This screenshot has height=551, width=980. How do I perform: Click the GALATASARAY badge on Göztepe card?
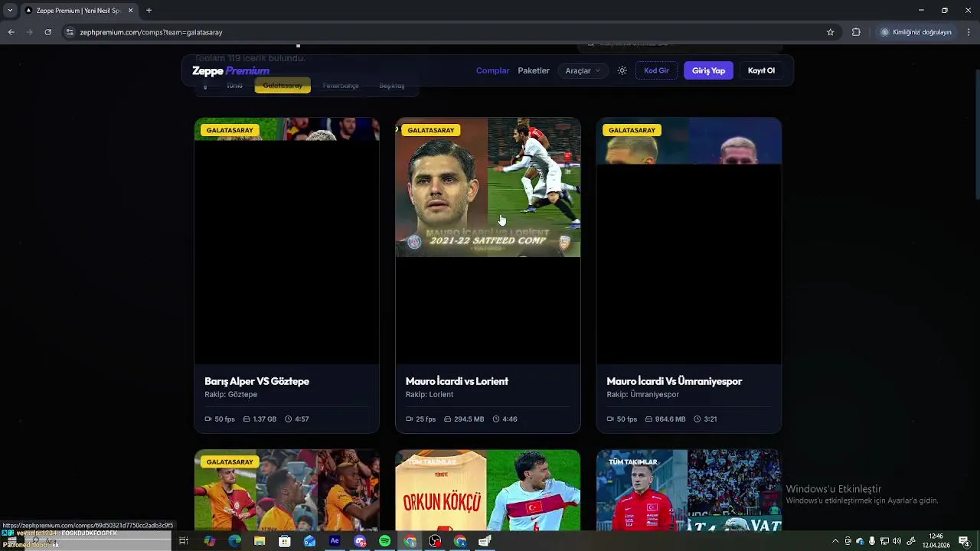coord(230,130)
